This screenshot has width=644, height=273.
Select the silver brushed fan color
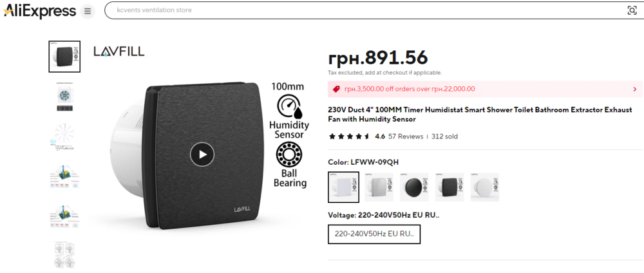(x=379, y=187)
